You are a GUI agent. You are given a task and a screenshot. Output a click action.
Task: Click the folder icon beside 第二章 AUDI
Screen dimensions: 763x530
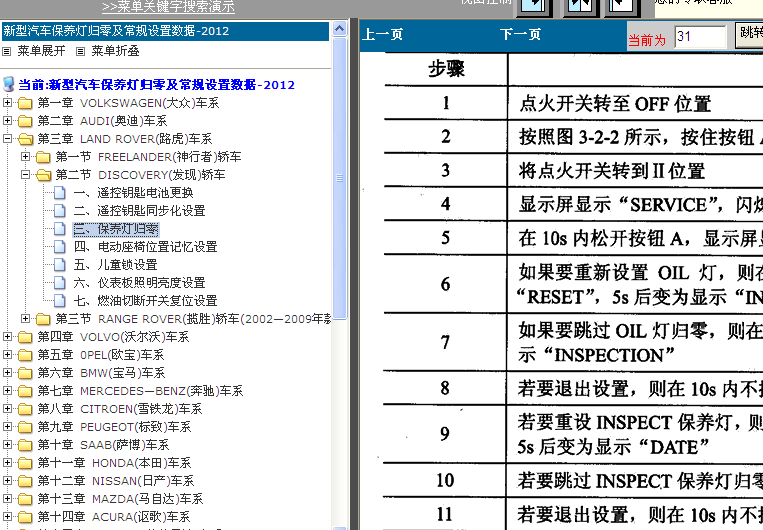(25, 121)
